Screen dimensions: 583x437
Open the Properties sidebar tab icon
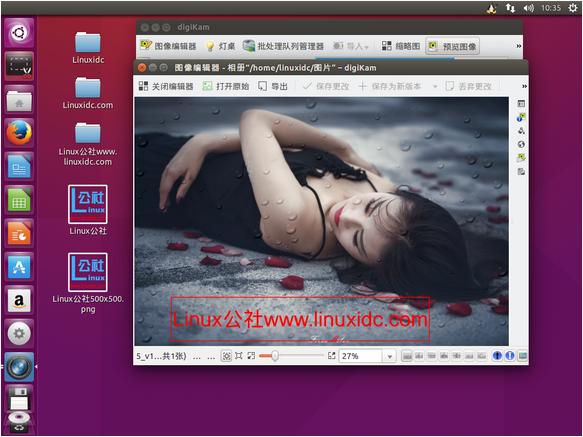pyautogui.click(x=521, y=104)
